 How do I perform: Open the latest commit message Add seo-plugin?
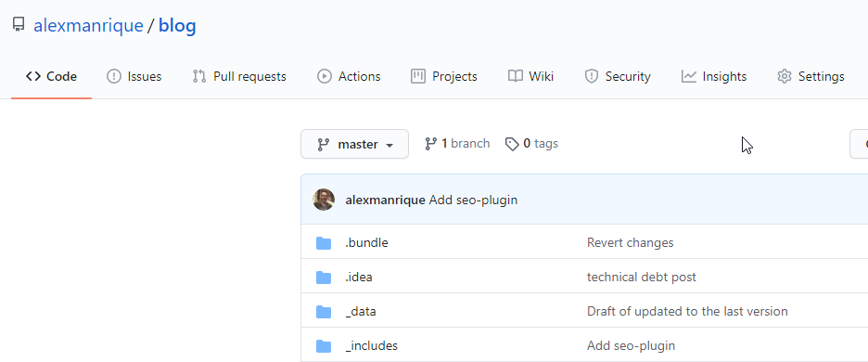[473, 200]
